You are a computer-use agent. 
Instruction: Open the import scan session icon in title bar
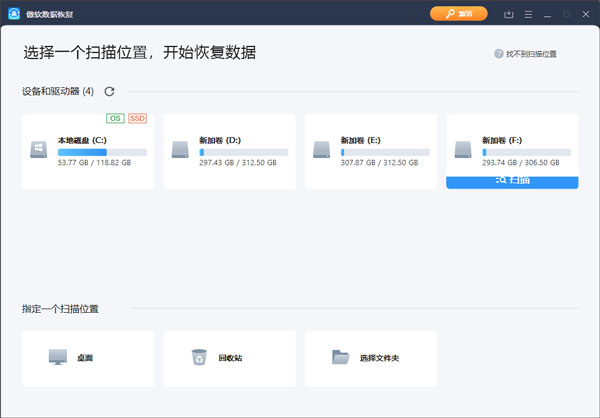[509, 14]
